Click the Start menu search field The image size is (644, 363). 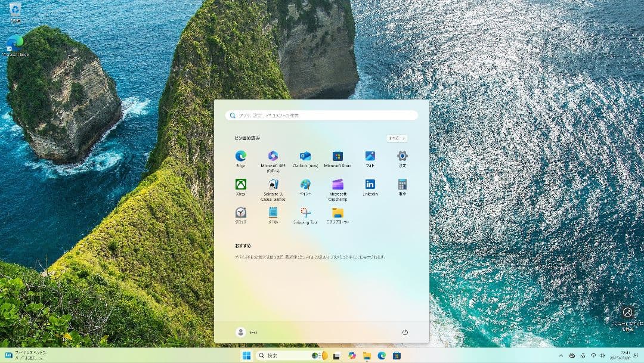[x=322, y=116]
